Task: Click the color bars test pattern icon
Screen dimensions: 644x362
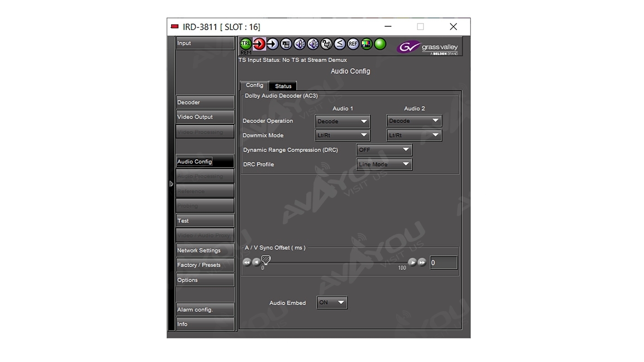Action: point(366,44)
